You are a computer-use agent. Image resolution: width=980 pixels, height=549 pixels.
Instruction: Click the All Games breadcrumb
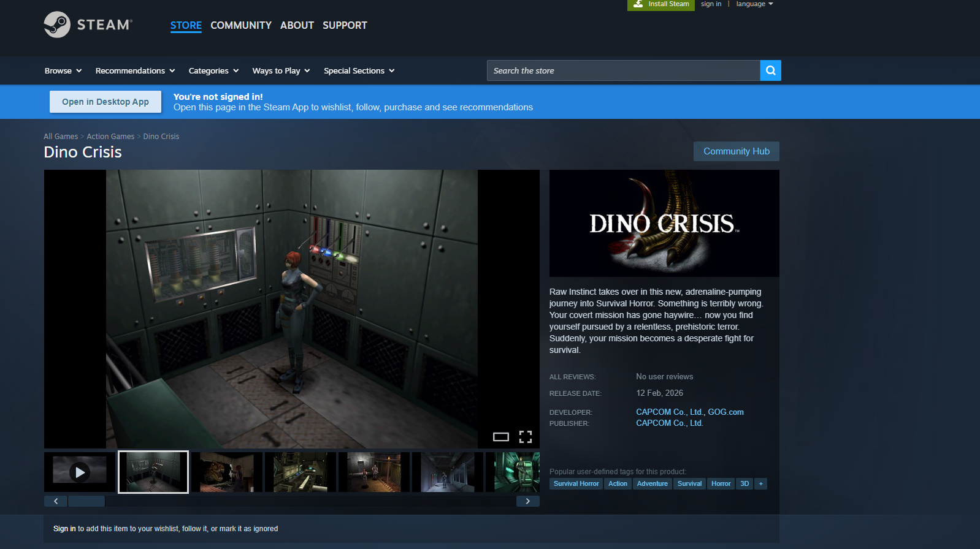click(x=61, y=137)
